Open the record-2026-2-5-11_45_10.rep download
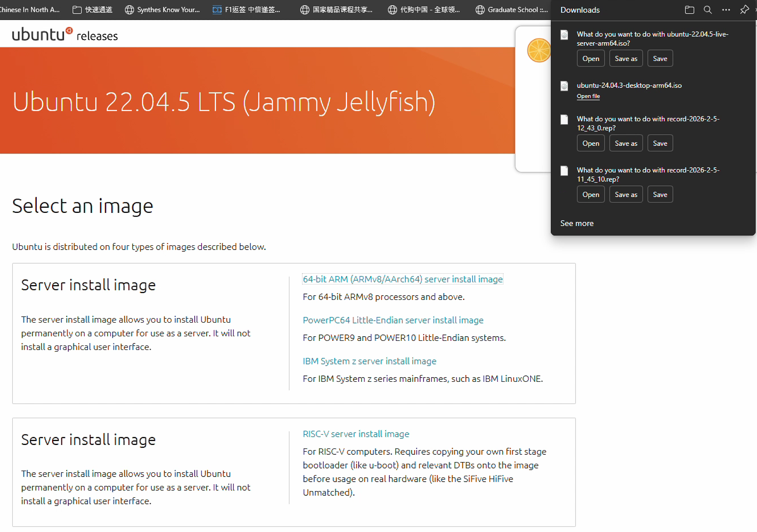757x532 pixels. pos(590,195)
